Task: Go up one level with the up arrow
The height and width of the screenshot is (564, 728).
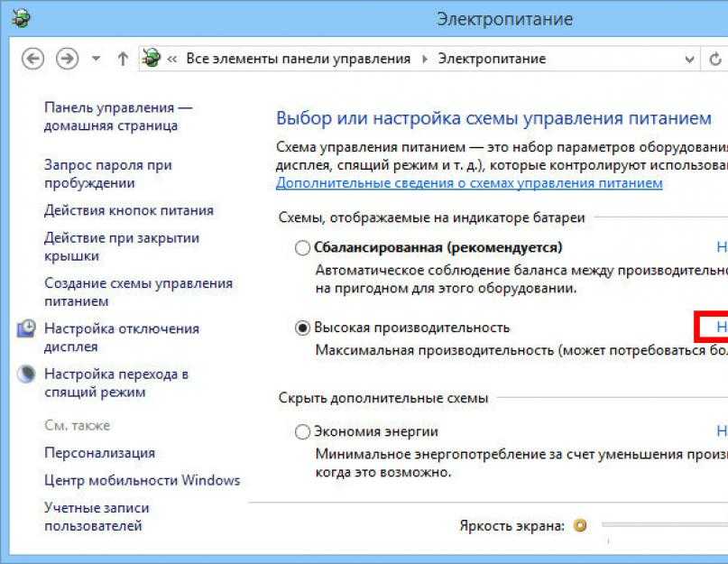Action: [123, 59]
